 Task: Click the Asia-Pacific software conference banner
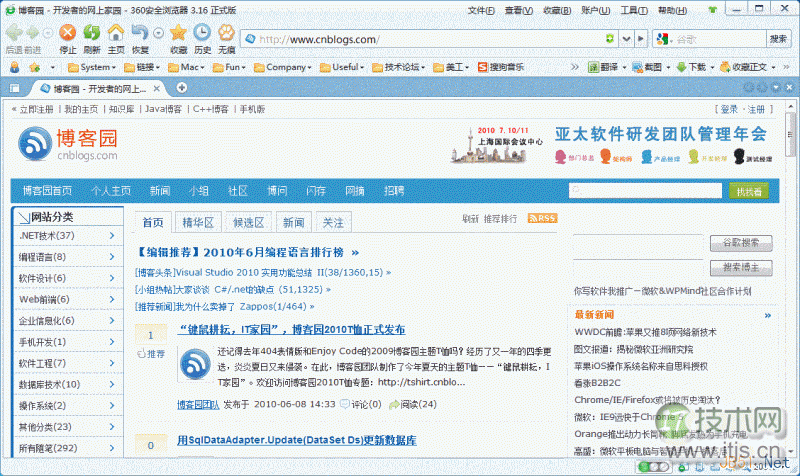pyautogui.click(x=611, y=144)
